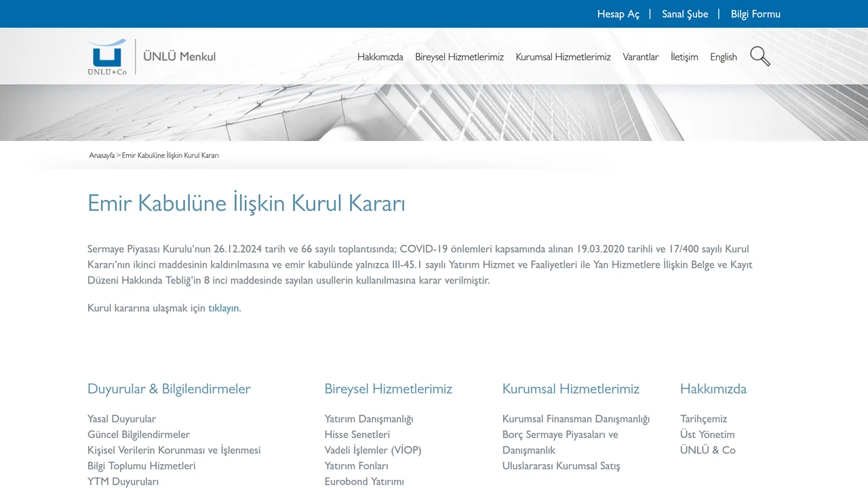This screenshot has width=868, height=488.
Task: Open Hisse Senetleri footer link
Action: click(357, 434)
